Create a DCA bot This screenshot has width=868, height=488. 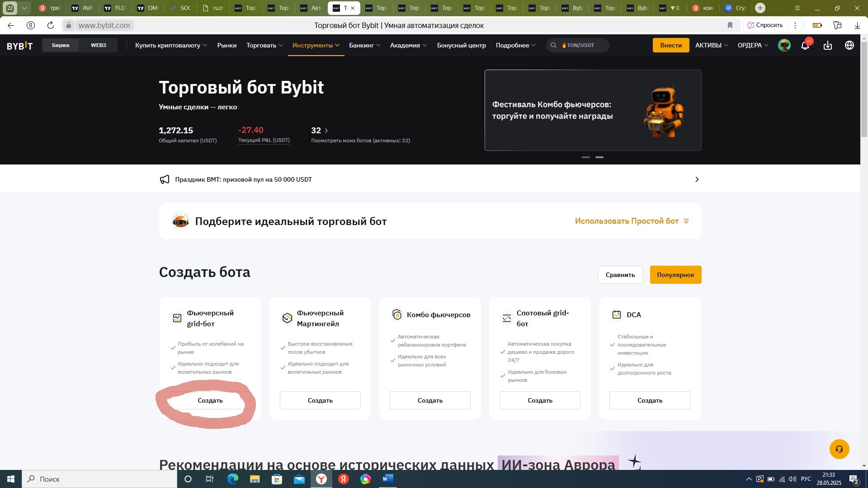pos(650,400)
